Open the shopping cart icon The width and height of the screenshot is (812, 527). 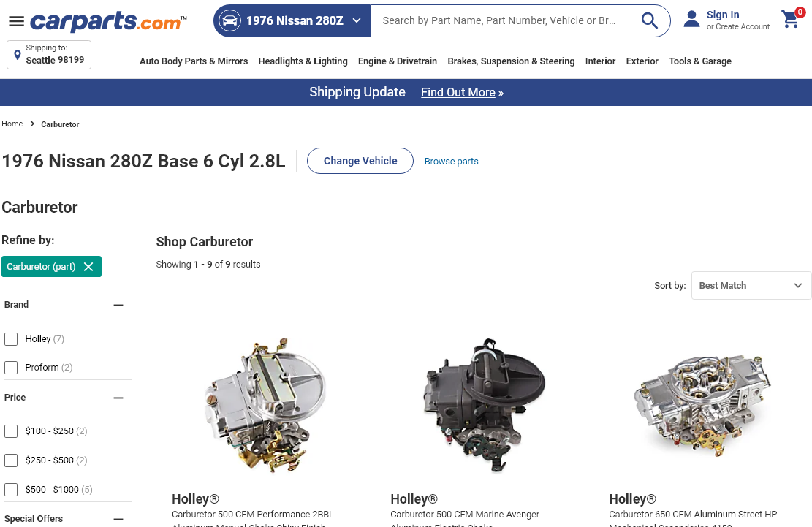point(792,18)
